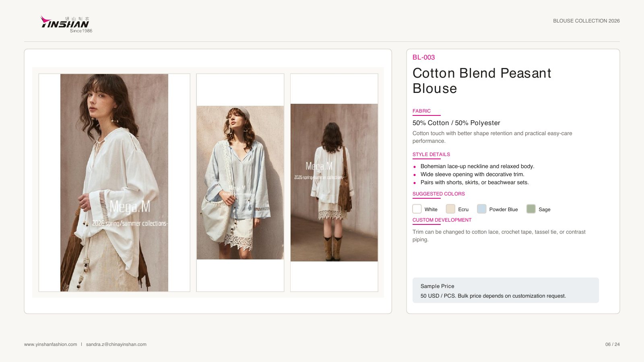Open www.yinshanfashion.com link
Viewport: 644px width, 362px height.
coord(50,344)
